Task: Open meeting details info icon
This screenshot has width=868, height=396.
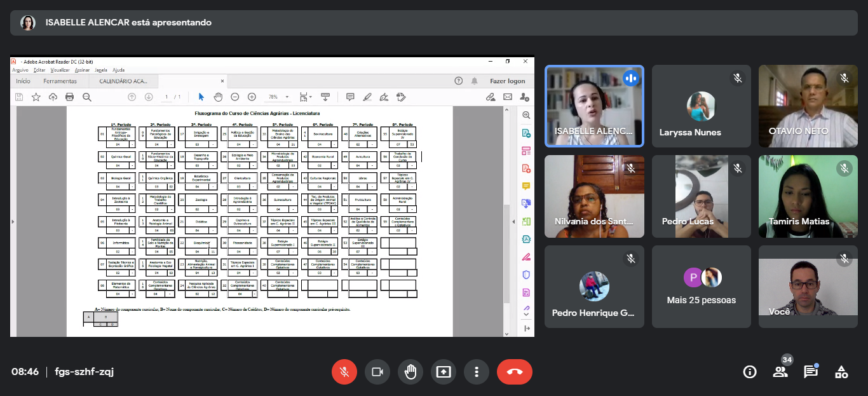Action: pyautogui.click(x=750, y=372)
